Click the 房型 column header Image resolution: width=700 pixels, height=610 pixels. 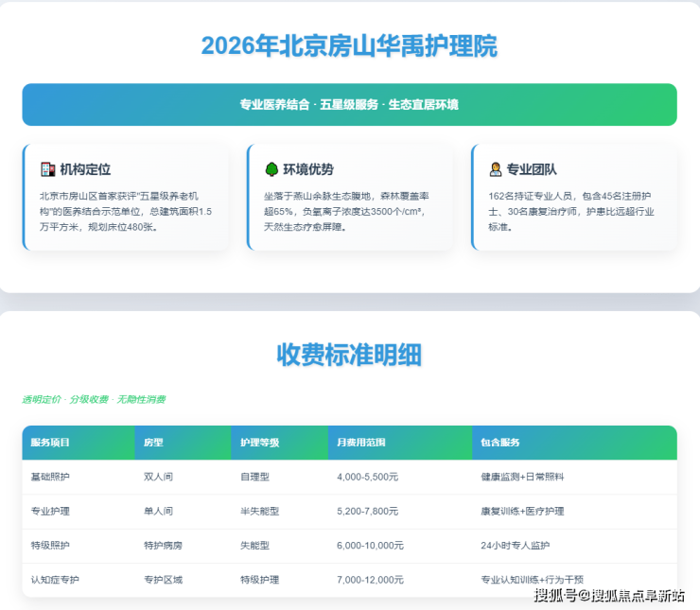[x=153, y=443]
